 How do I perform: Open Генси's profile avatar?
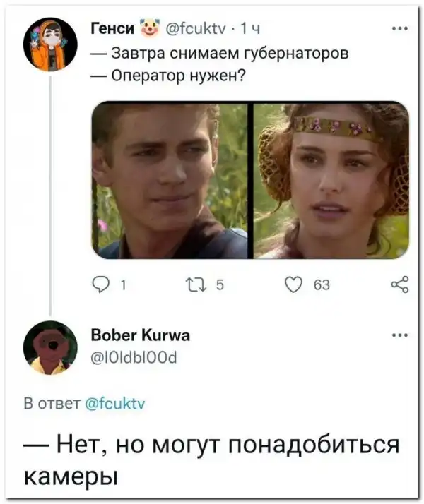coord(50,45)
